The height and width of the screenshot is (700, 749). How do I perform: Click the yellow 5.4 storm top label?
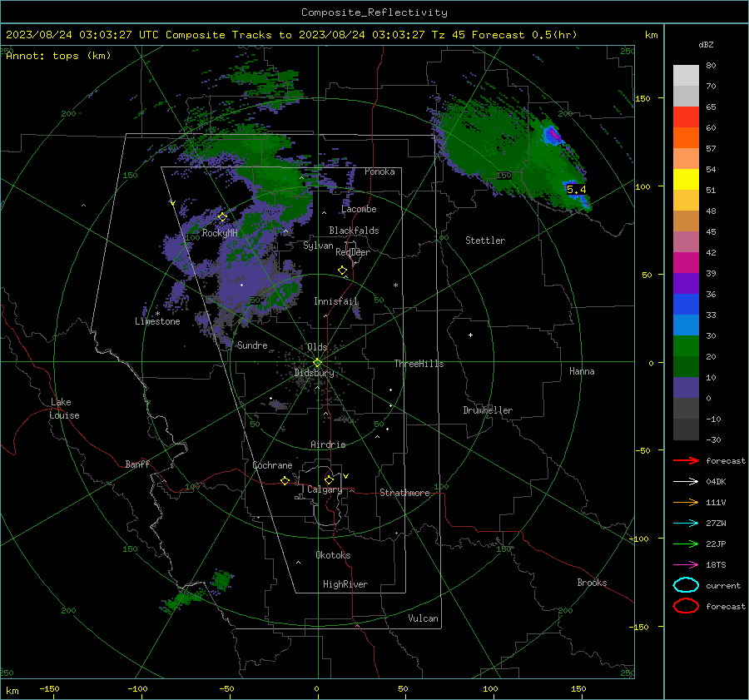tap(576, 190)
